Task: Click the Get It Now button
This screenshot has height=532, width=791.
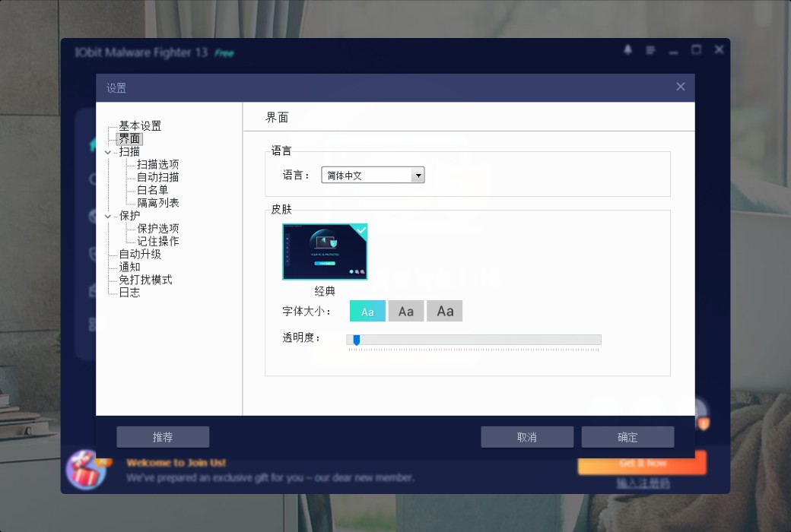Action: [641, 463]
